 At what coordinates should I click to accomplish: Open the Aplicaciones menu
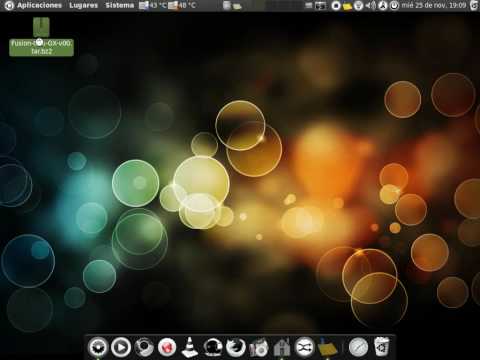click(x=39, y=5)
